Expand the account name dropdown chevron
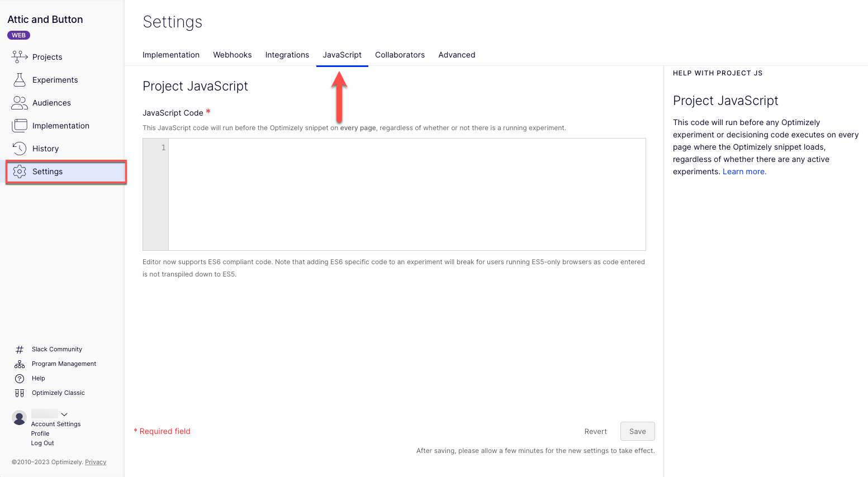Image resolution: width=868 pixels, height=477 pixels. point(64,414)
